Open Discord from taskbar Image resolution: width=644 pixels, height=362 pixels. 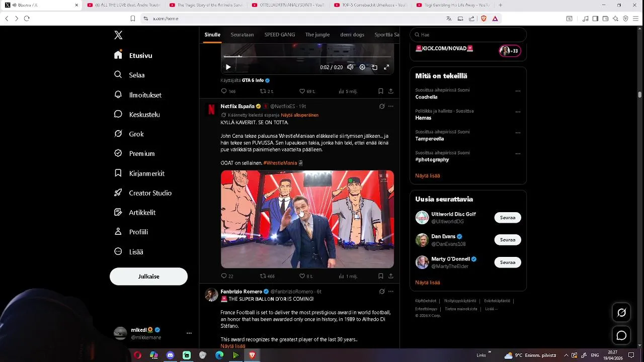170,355
